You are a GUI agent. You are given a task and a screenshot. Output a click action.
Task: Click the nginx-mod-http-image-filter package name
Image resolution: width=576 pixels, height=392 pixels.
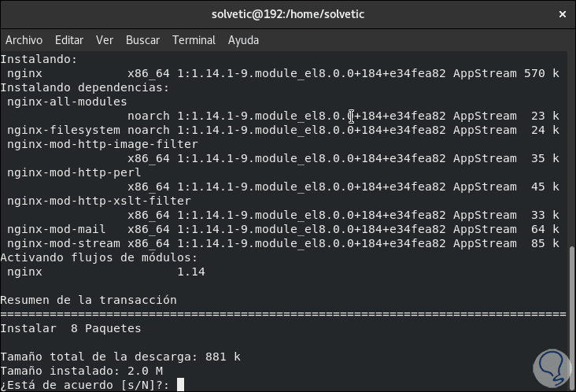102,144
